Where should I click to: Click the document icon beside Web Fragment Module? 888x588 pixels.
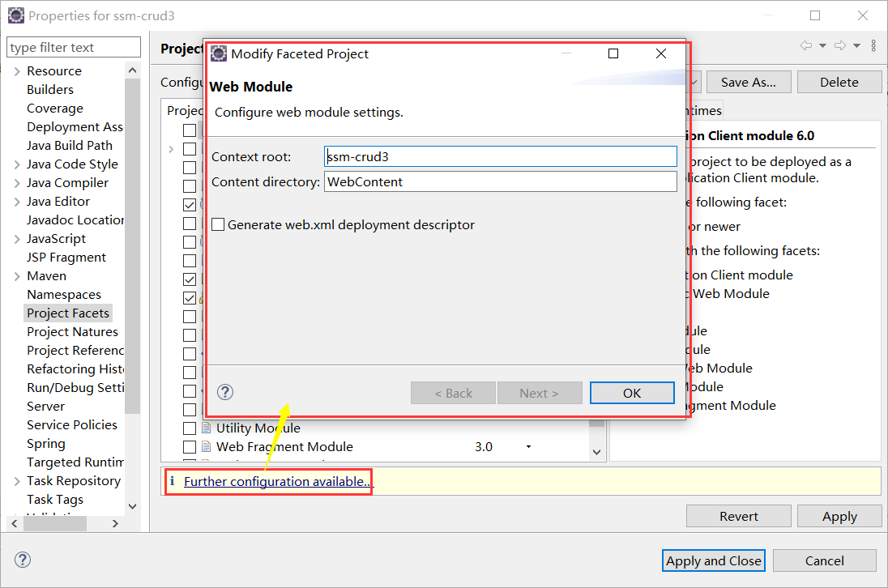tap(207, 446)
